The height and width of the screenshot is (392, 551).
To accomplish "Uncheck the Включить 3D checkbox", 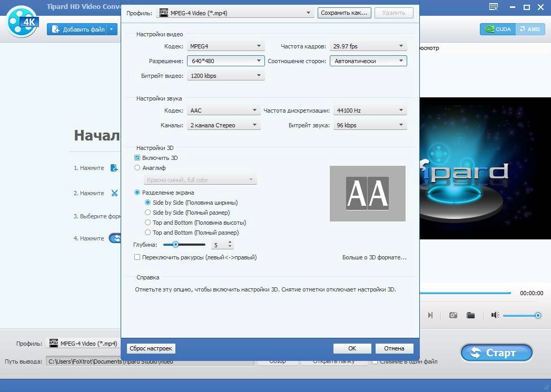I will (x=137, y=158).
